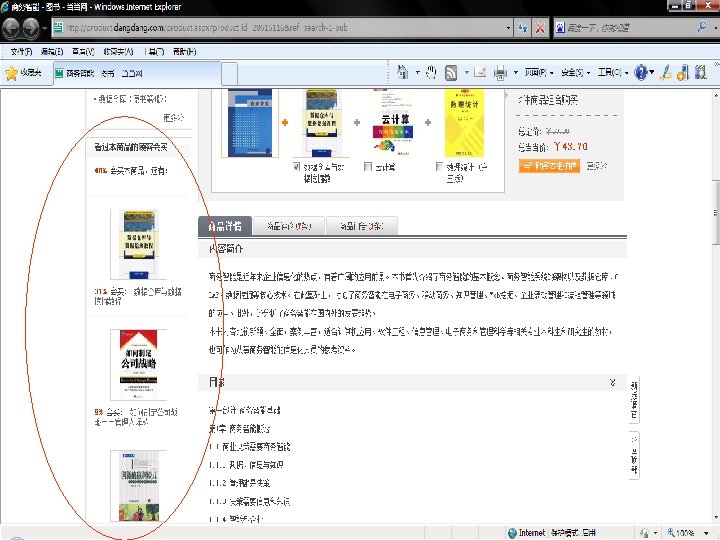Open the 编辑(E) Edit menu
The image size is (720, 540).
[x=51, y=51]
